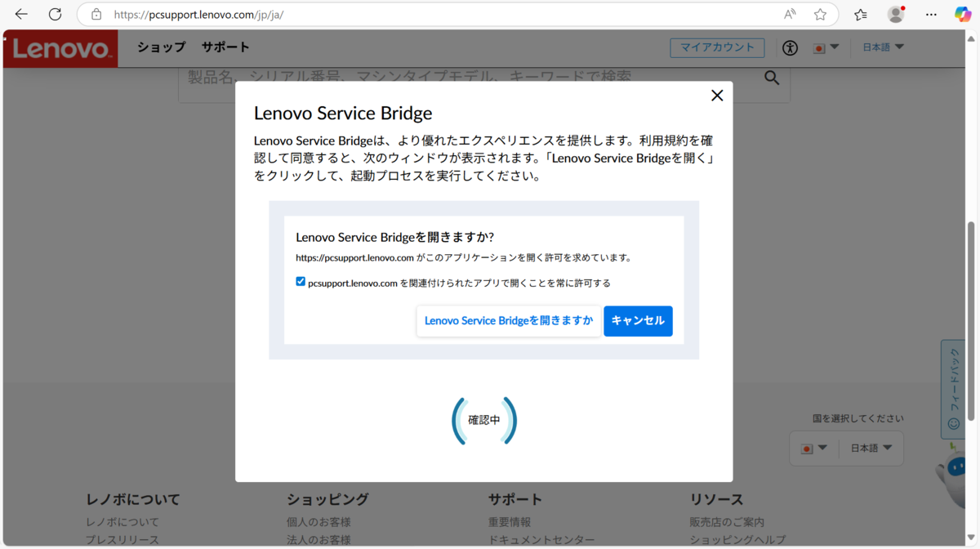Click the キャンセル button
Screen dimensions: 980x549
(638, 321)
